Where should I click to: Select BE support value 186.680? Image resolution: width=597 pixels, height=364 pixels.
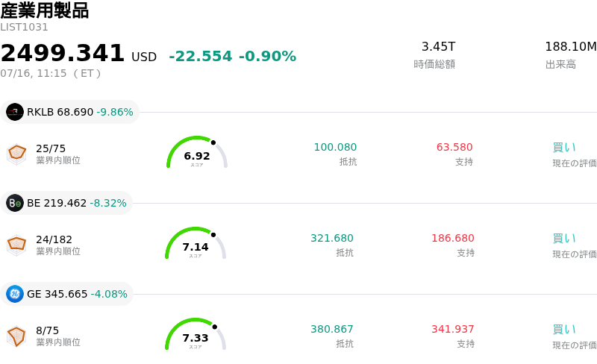tap(453, 238)
